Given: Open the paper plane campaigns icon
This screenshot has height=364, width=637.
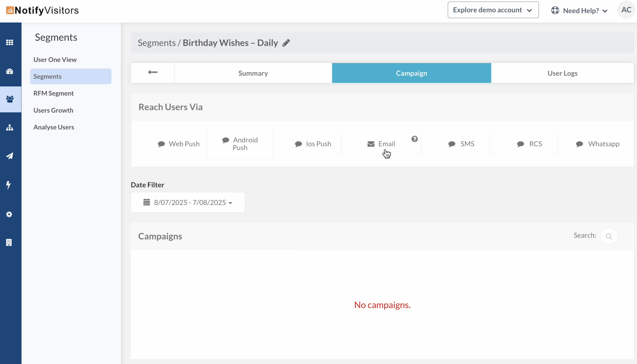Looking at the screenshot, I should [x=9, y=156].
